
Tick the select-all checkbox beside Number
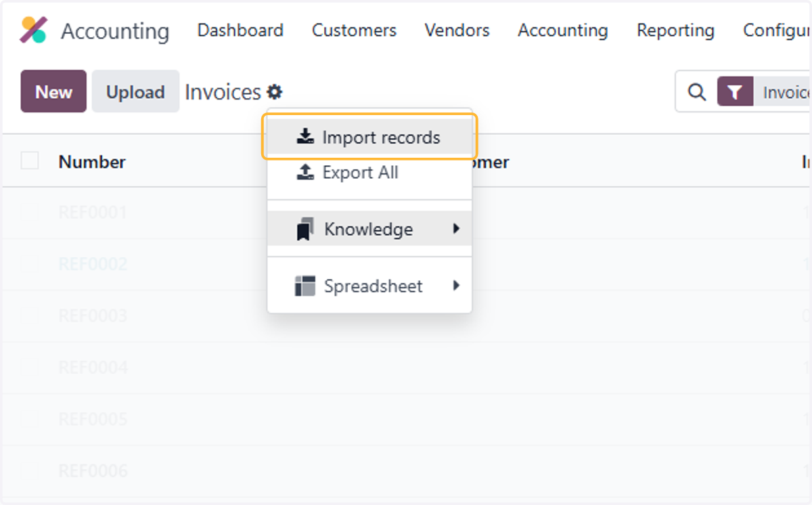click(x=30, y=161)
